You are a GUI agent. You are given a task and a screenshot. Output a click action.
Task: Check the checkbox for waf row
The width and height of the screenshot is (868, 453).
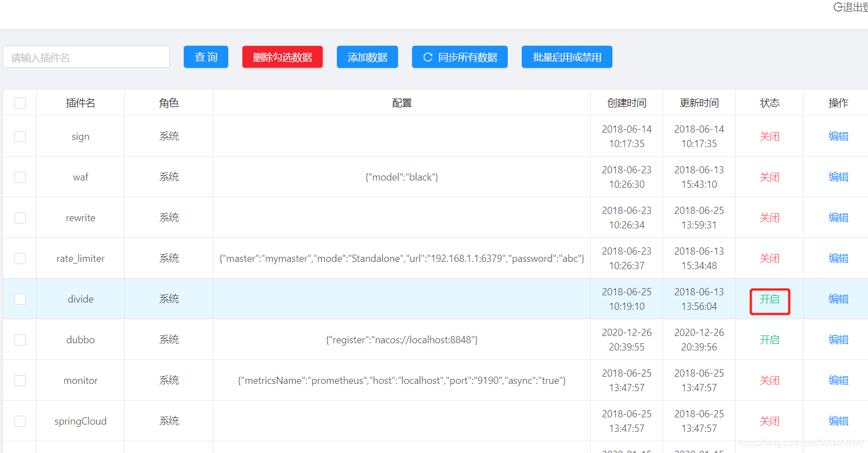point(20,177)
